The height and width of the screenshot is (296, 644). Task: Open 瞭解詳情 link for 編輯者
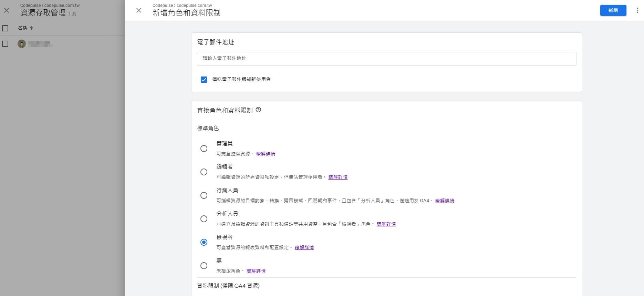click(338, 177)
